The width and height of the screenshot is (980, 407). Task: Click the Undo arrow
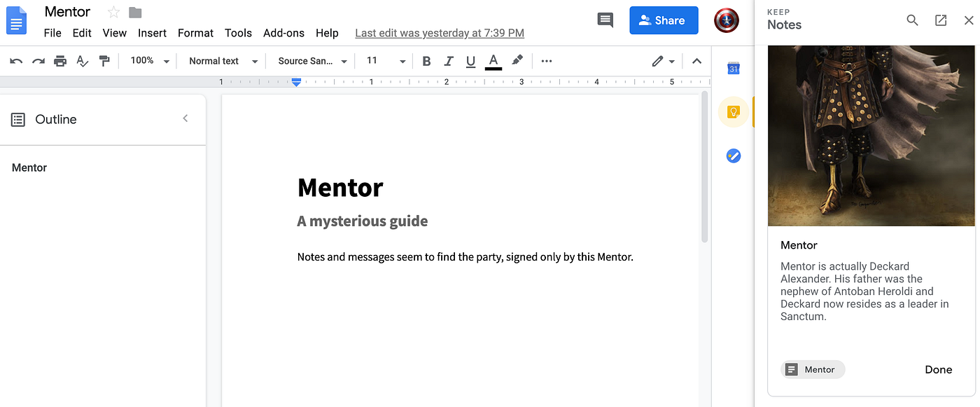pos(16,61)
